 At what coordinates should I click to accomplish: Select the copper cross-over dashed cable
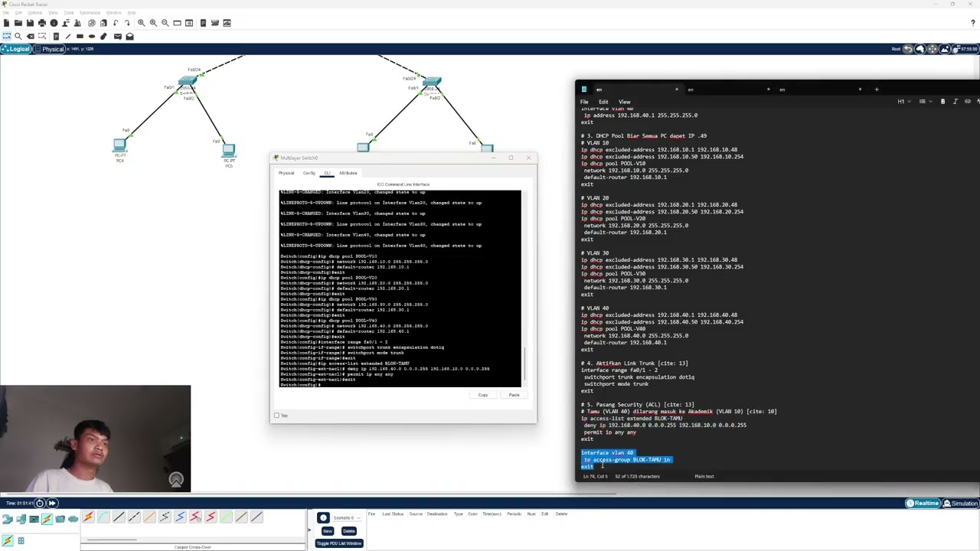134,518
